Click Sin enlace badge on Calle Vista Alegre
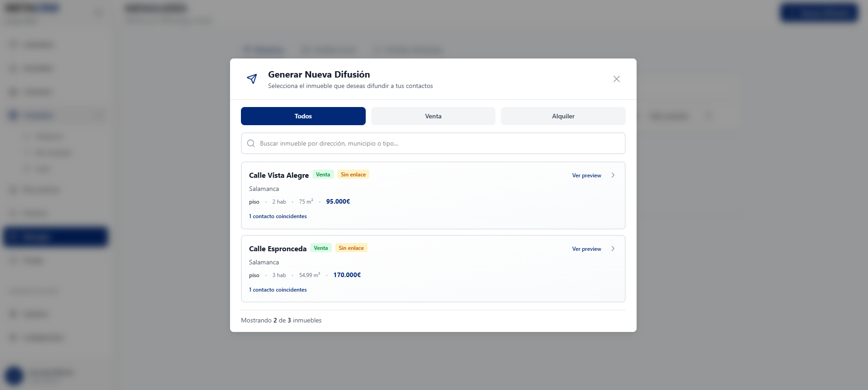 coord(353,175)
